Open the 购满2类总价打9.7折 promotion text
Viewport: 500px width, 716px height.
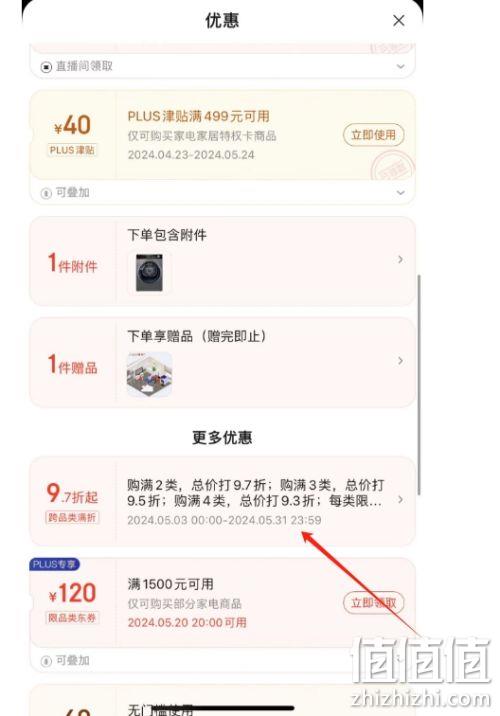point(255,493)
